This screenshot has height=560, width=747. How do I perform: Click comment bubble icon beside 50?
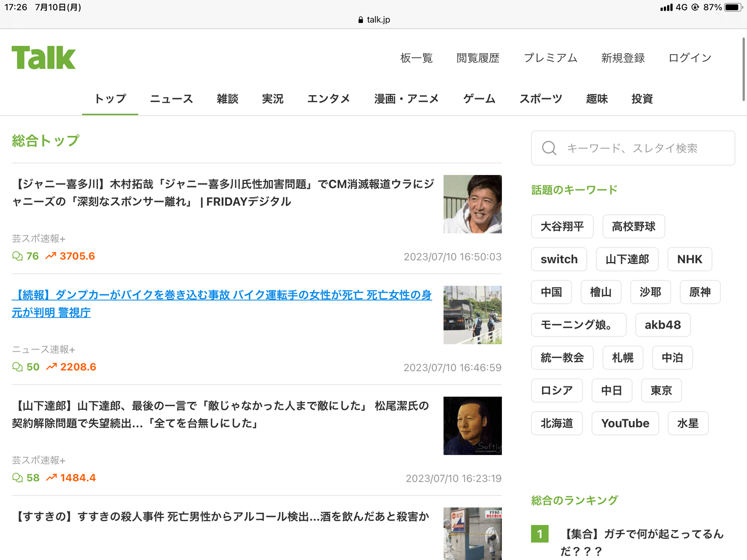pos(17,367)
